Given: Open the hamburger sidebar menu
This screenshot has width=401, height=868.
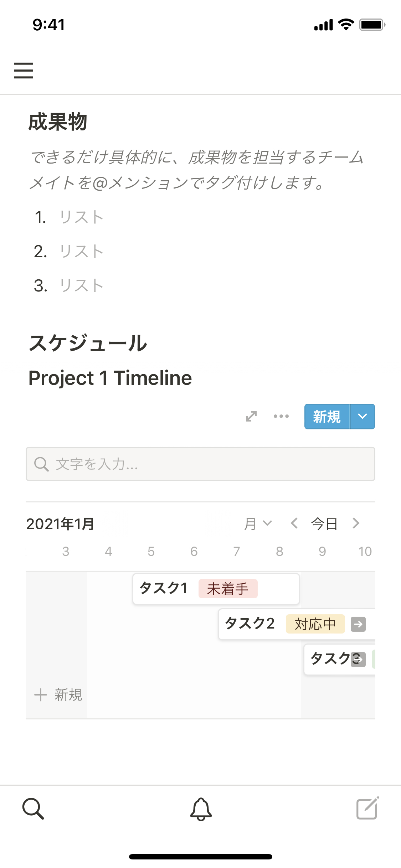Looking at the screenshot, I should 24,70.
